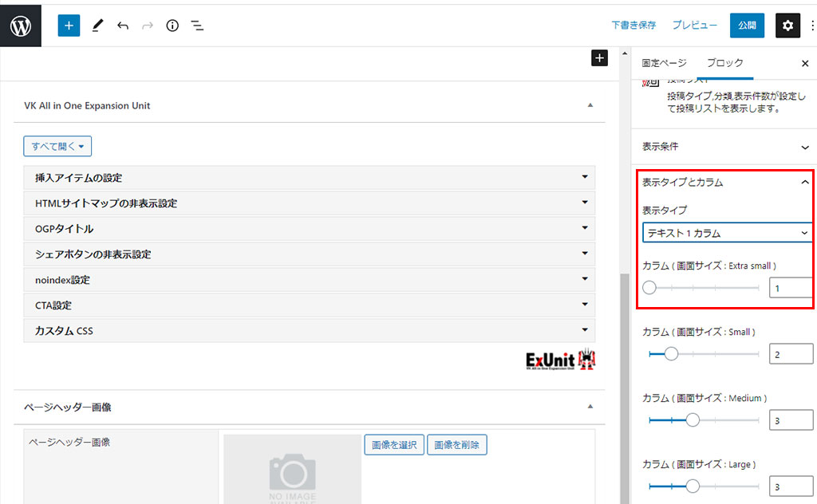The height and width of the screenshot is (504, 817).
Task: Expand the 表示条件 panel
Action: coord(726,147)
